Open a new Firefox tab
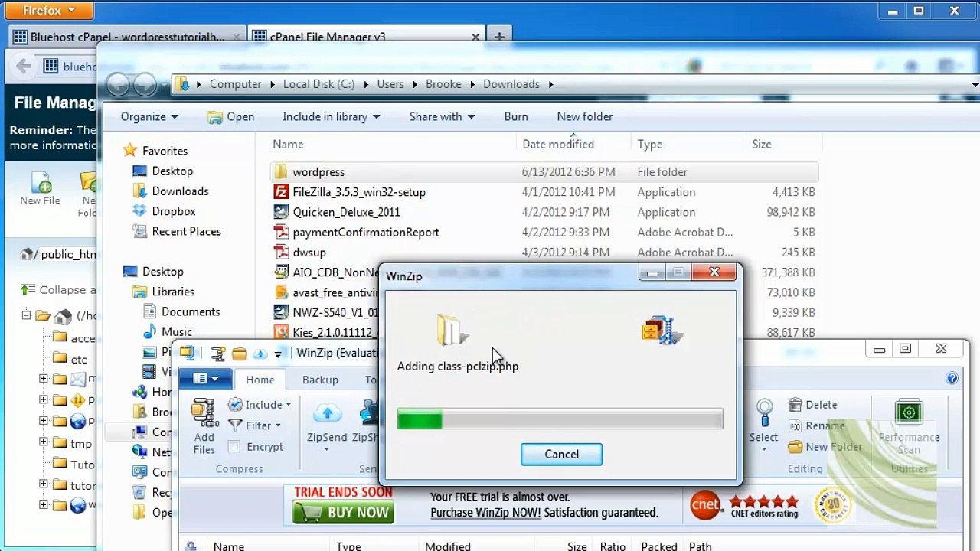980x551 pixels. tap(499, 37)
